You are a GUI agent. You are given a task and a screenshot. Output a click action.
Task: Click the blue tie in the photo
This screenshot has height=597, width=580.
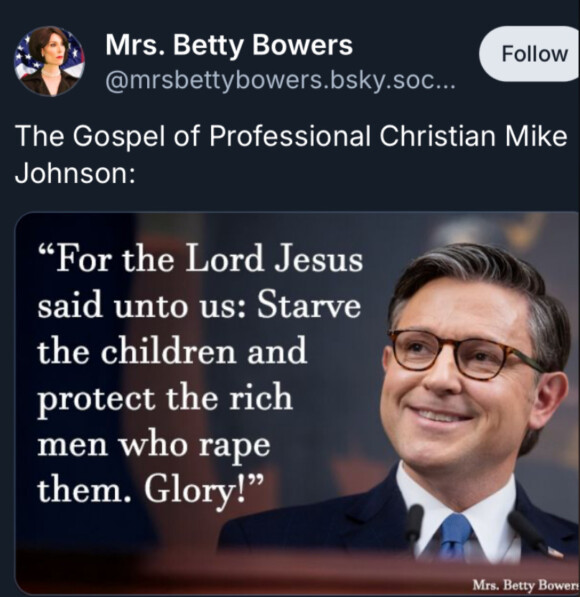(455, 536)
